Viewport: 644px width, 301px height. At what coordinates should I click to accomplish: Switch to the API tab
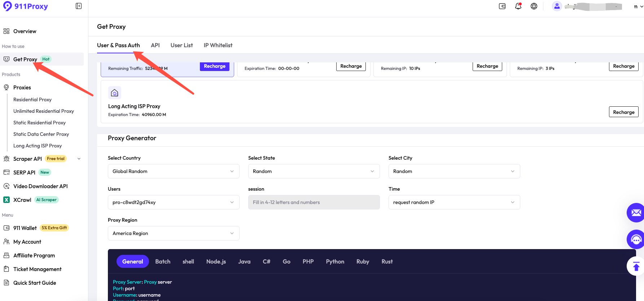[x=155, y=45]
